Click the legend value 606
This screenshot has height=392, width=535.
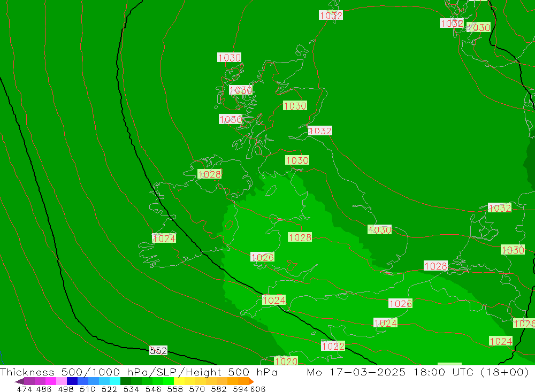pyautogui.click(x=258, y=389)
